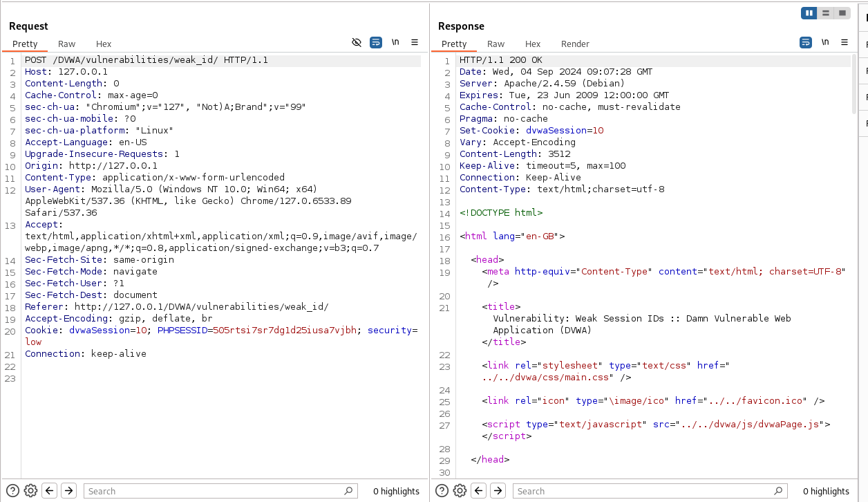The image size is (868, 502).
Task: Switch Request view to Raw tab
Action: click(67, 44)
